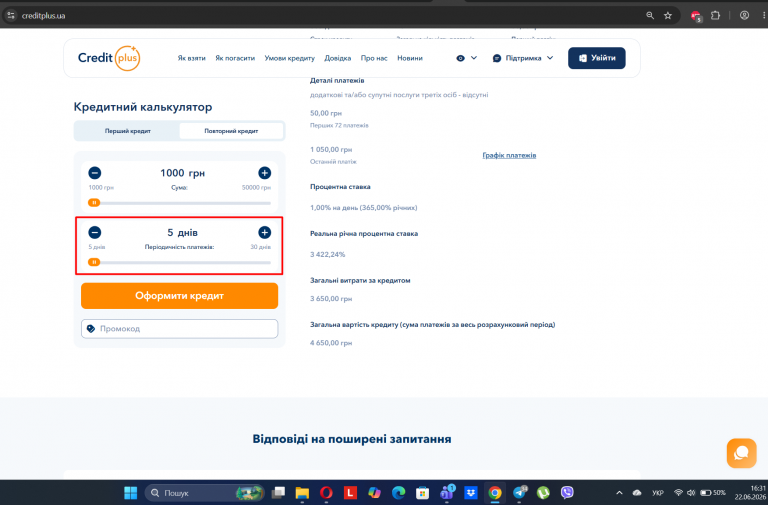Screen dimensions: 768x505
Task: Decrease payment period with minus button
Action: click(x=95, y=232)
